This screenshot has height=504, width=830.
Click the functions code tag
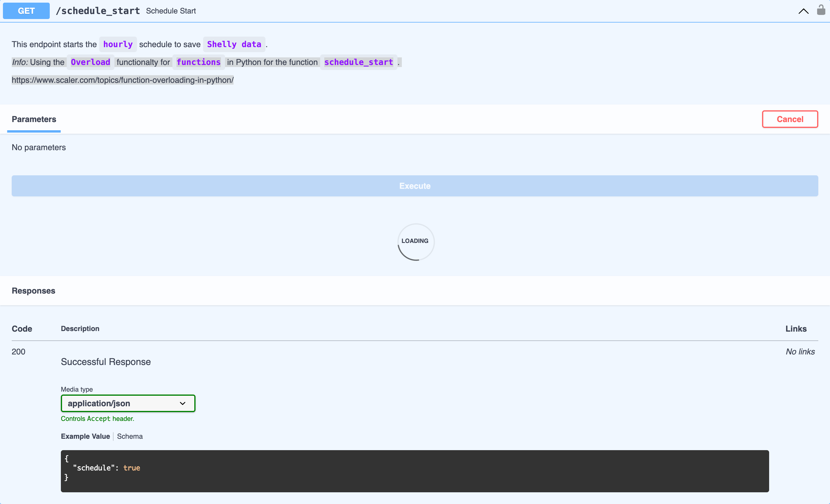(198, 62)
